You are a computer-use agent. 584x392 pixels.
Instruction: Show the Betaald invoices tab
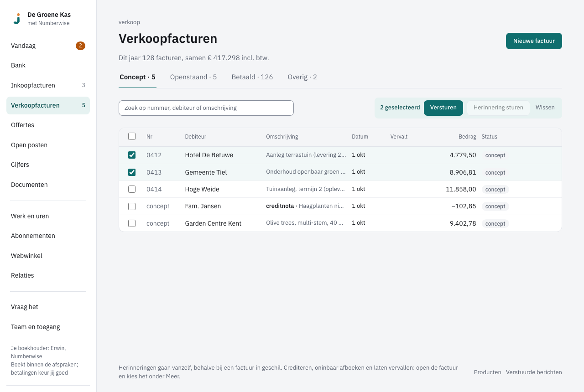pyautogui.click(x=252, y=77)
